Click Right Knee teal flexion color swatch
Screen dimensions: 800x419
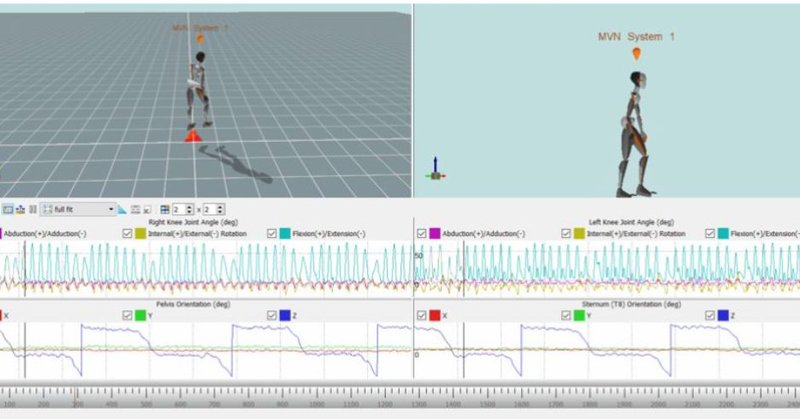click(x=285, y=233)
